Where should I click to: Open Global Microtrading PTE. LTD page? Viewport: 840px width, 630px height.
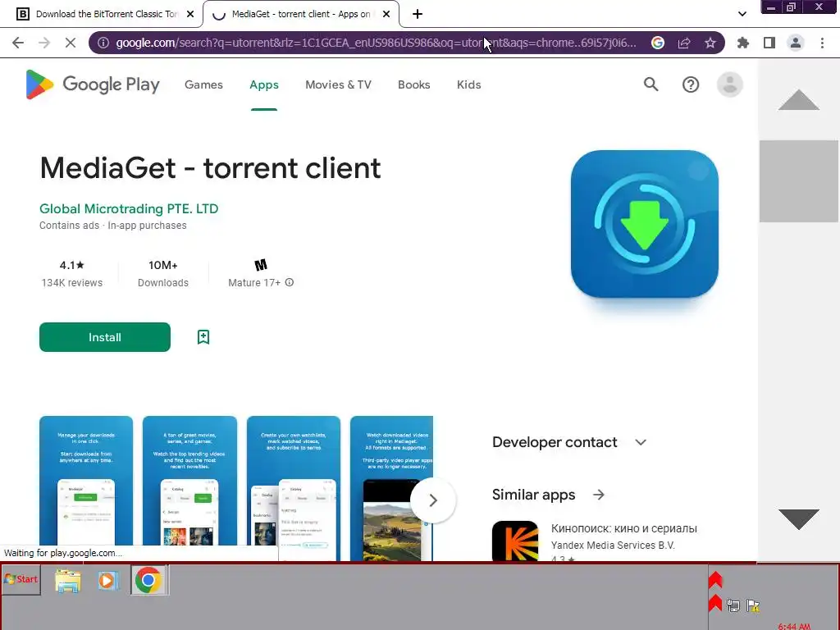pyautogui.click(x=129, y=208)
